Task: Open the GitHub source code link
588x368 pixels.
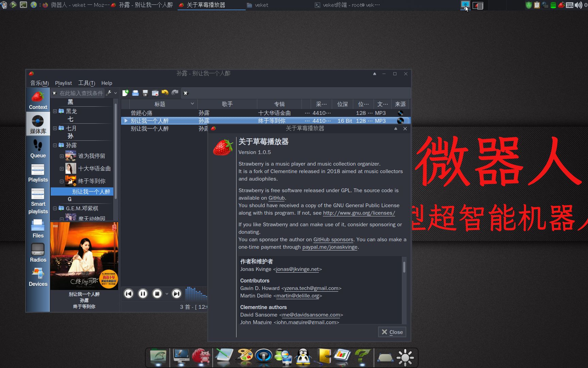Action: (276, 198)
